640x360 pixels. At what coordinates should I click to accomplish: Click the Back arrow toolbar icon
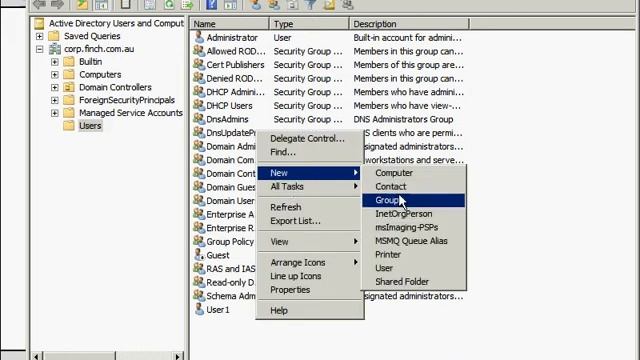tap(39, 4)
